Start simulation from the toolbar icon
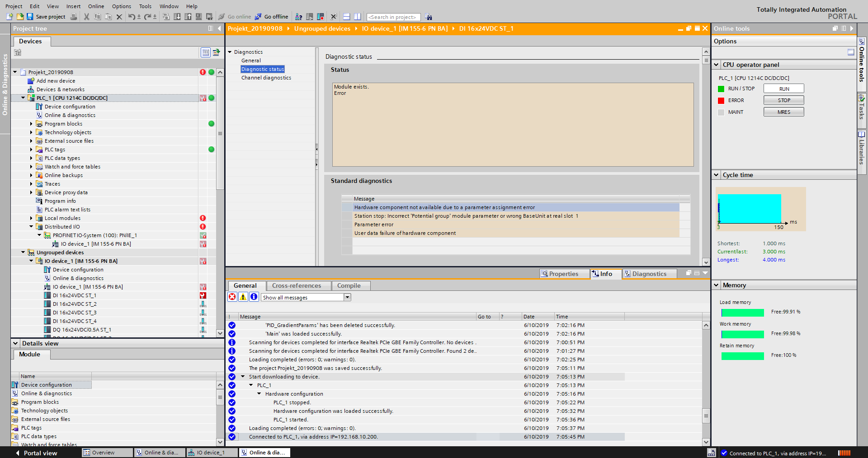Viewport: 868px width, 458px height. click(x=198, y=17)
